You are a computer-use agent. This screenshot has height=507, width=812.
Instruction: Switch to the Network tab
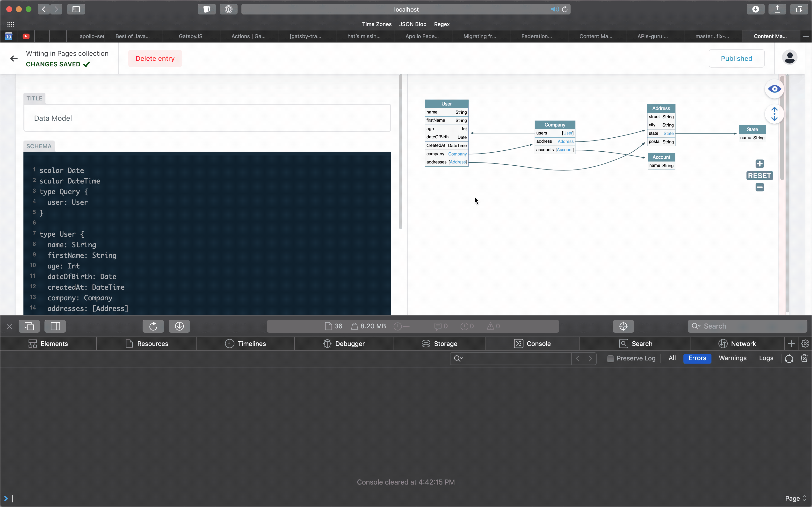(x=737, y=343)
